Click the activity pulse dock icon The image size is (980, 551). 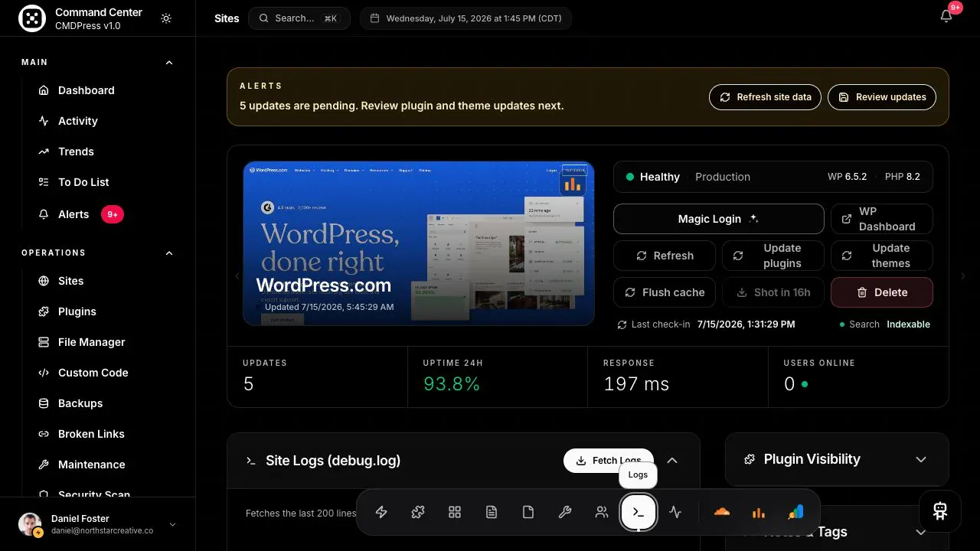(675, 513)
